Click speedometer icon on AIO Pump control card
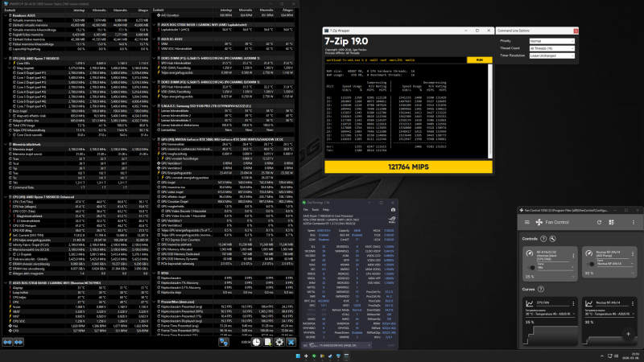Screen dimensions: 644x362 (x=588, y=253)
